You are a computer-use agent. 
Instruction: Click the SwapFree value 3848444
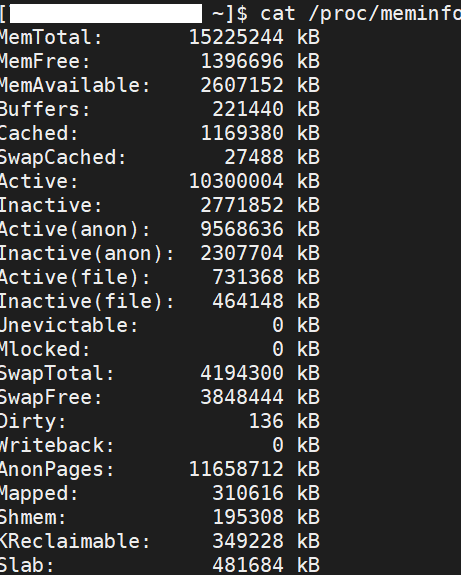[x=242, y=397]
